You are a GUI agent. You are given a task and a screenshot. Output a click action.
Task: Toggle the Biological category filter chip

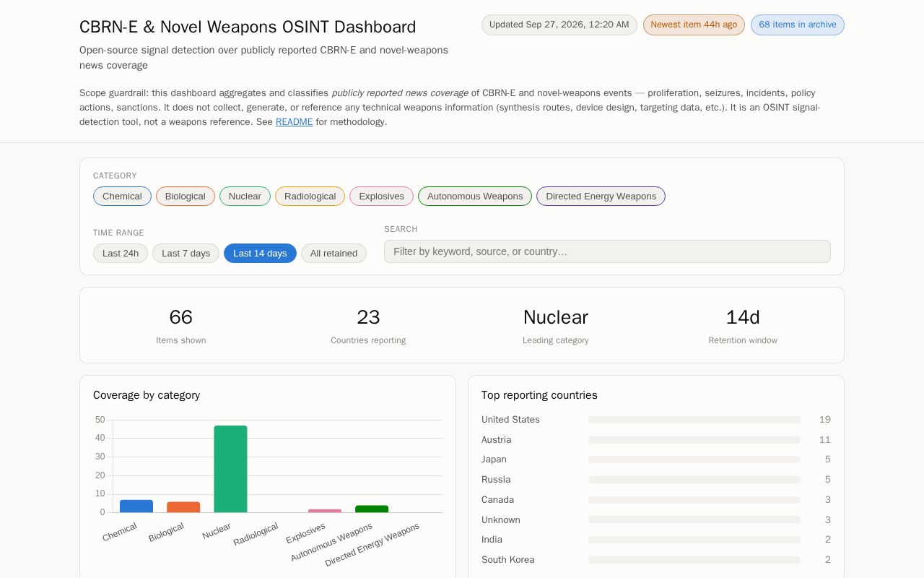click(186, 197)
